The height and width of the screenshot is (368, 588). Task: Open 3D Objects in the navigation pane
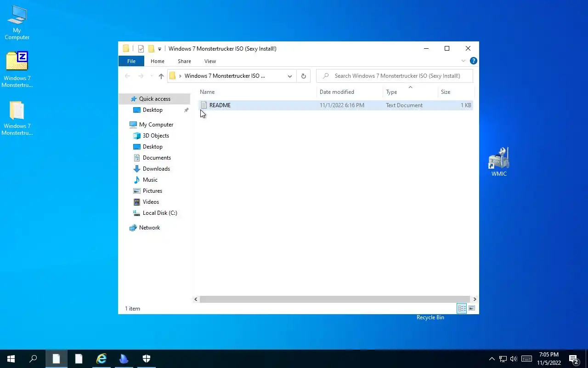click(x=156, y=136)
